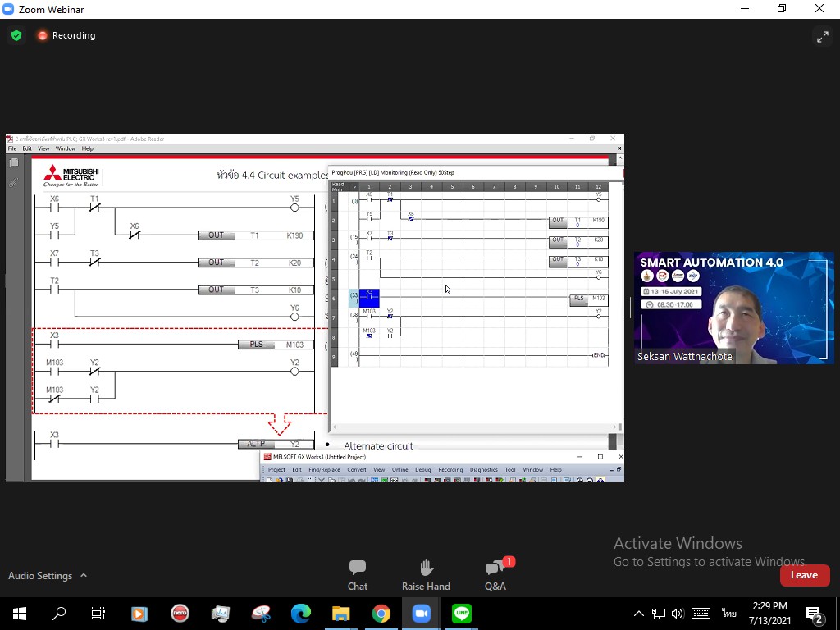Click ALTP Y2 instruction in the PDF
Screen dimensions: 840x630
[x=276, y=444]
